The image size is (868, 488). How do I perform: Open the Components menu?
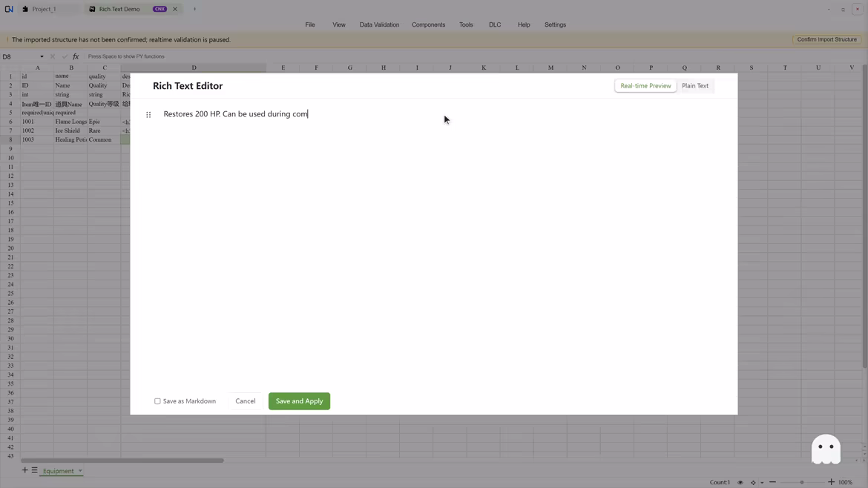coord(429,25)
